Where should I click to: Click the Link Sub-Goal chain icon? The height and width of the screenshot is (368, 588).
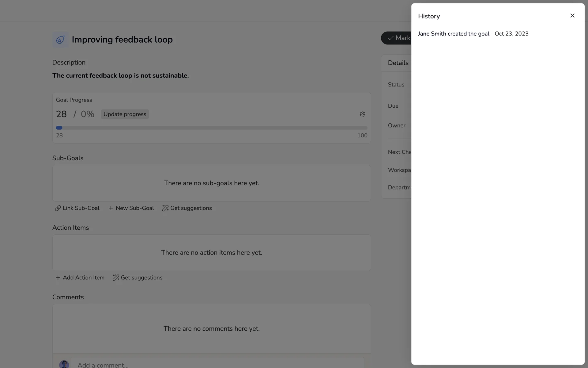(x=58, y=208)
